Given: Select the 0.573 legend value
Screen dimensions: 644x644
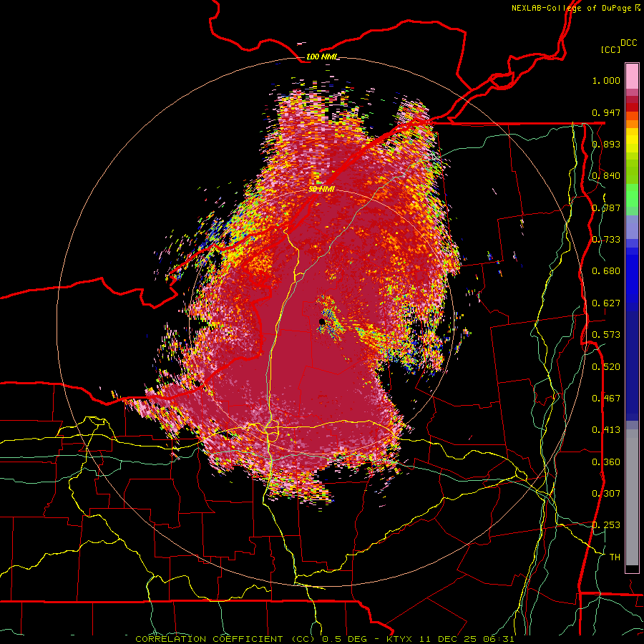Looking at the screenshot, I should (606, 335).
